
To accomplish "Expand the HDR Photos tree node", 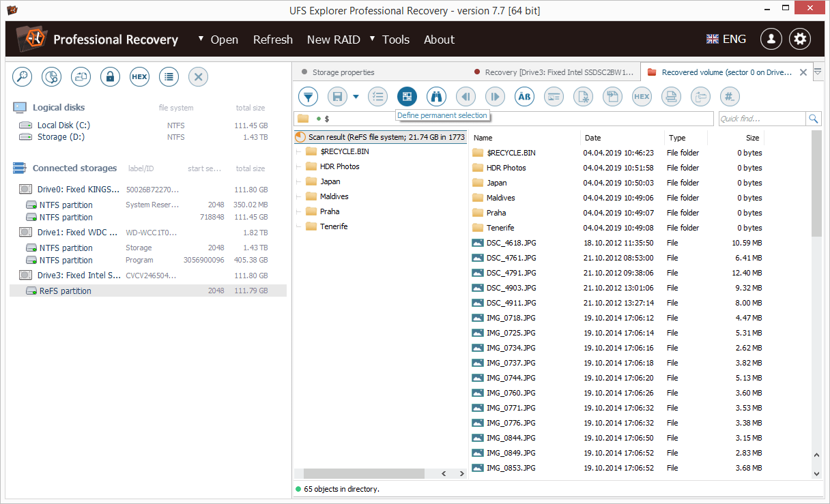I will [298, 166].
